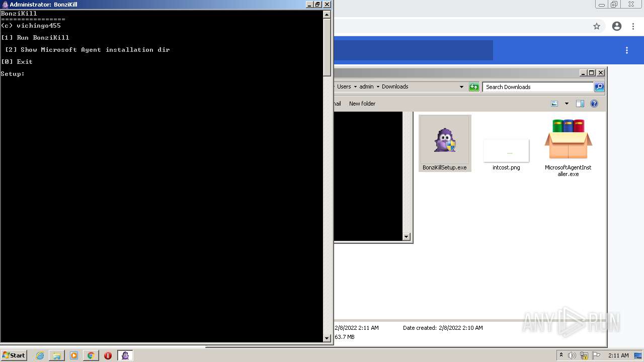Click the scroll down arrow of the small black pane
644x362 pixels.
tap(407, 237)
